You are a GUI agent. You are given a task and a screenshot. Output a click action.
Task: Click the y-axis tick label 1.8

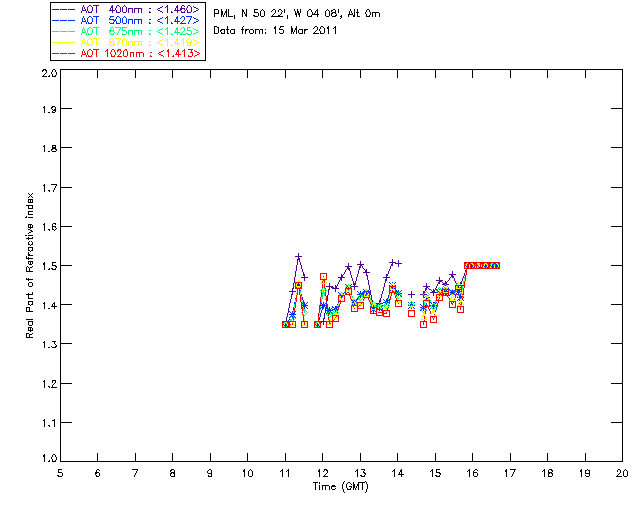pos(49,148)
